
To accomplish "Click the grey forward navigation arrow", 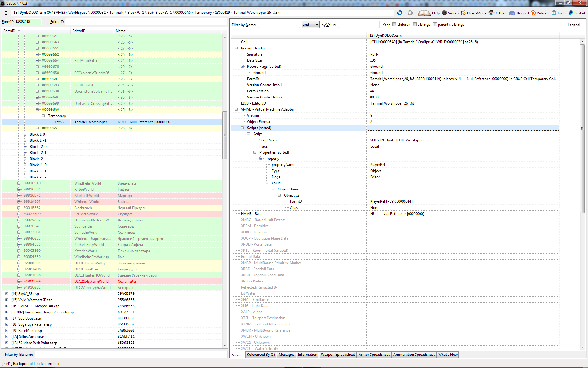I will (410, 13).
